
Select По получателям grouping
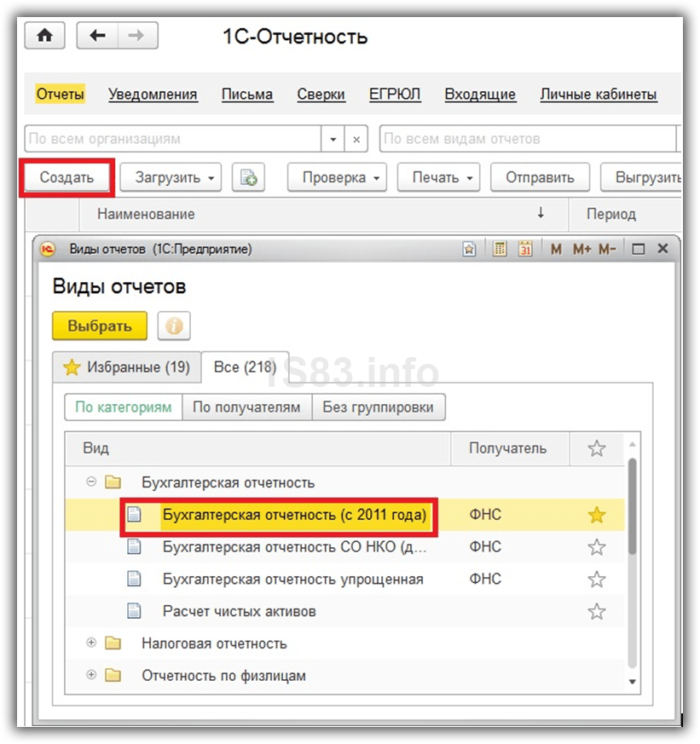[246, 407]
